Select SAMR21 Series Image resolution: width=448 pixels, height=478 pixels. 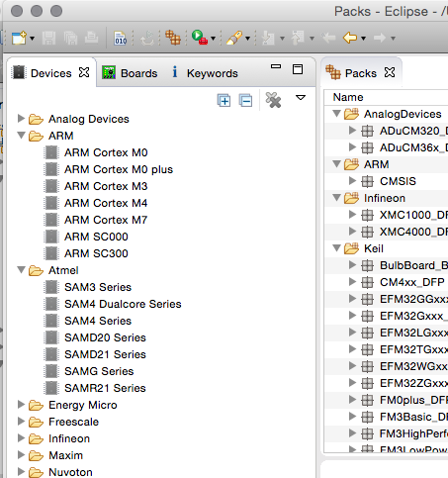pos(105,388)
